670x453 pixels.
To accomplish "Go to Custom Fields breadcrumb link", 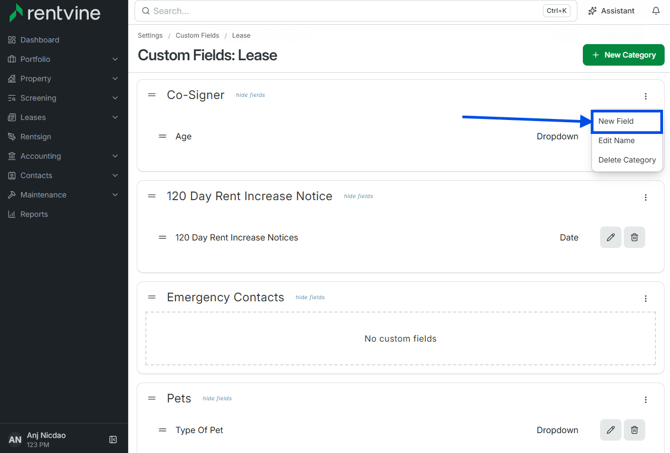I will tap(197, 35).
